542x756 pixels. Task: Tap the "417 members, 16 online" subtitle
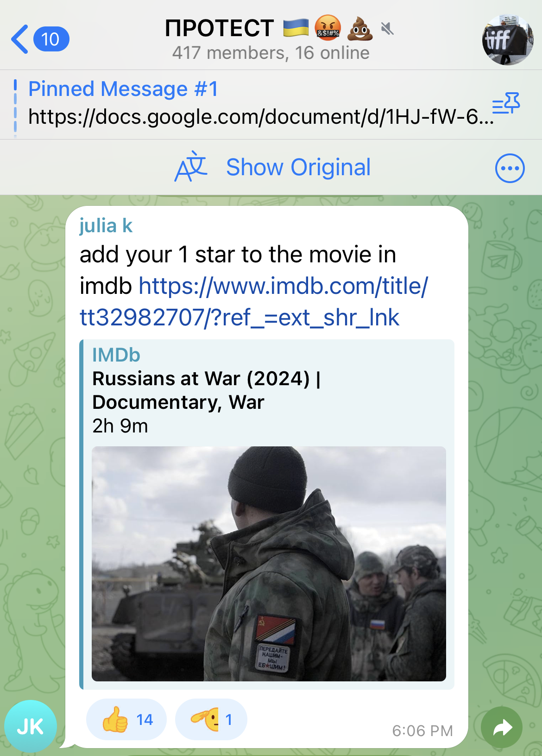click(271, 53)
